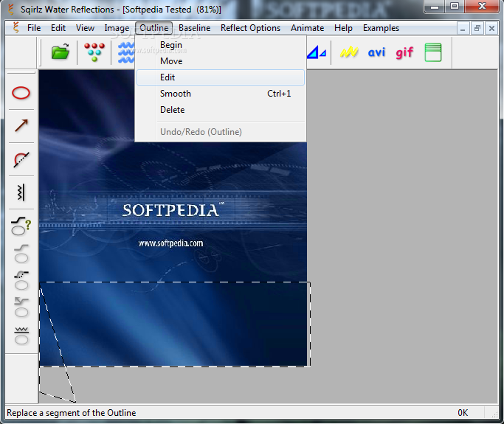The height and width of the screenshot is (424, 504).
Task: Close the open Outline menu
Action: point(154,28)
